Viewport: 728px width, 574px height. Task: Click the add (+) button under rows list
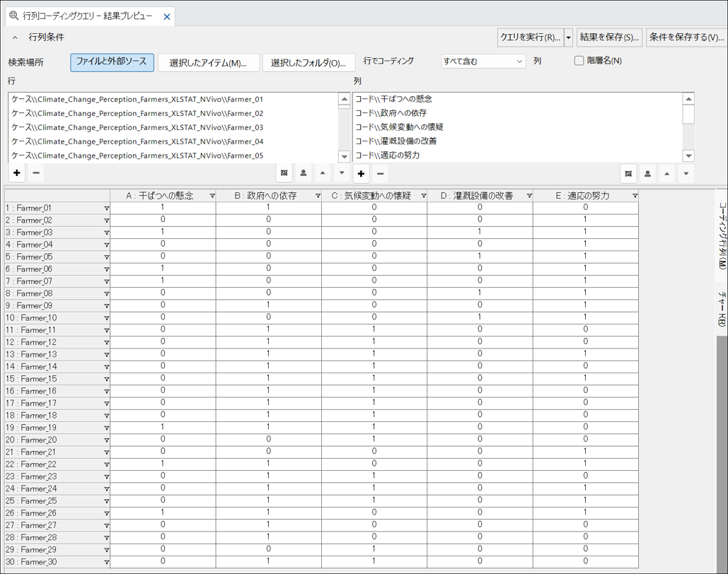click(17, 173)
